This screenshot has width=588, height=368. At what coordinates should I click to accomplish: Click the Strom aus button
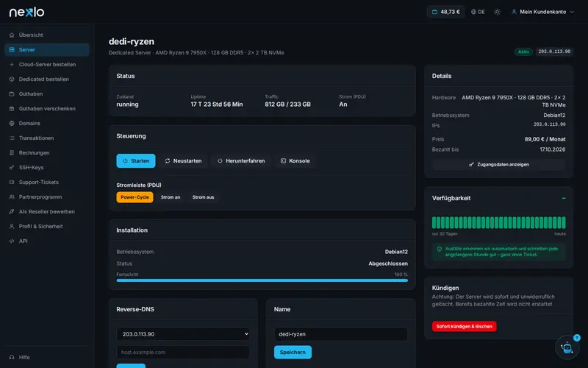coord(204,197)
